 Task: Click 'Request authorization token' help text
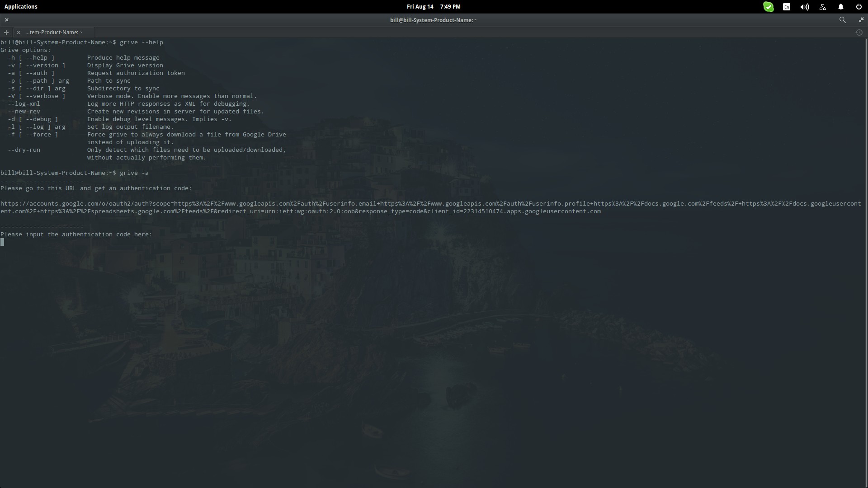136,73
